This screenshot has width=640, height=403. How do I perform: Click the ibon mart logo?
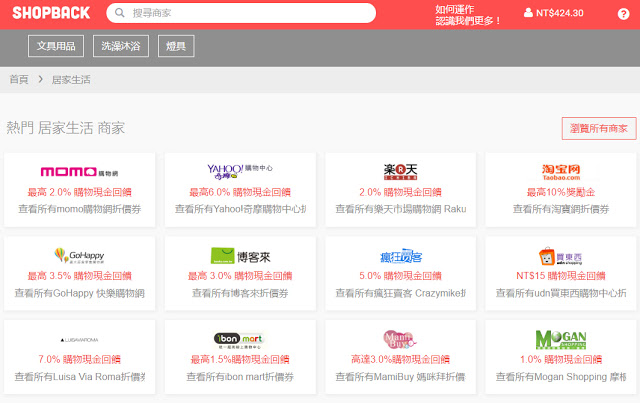240,338
